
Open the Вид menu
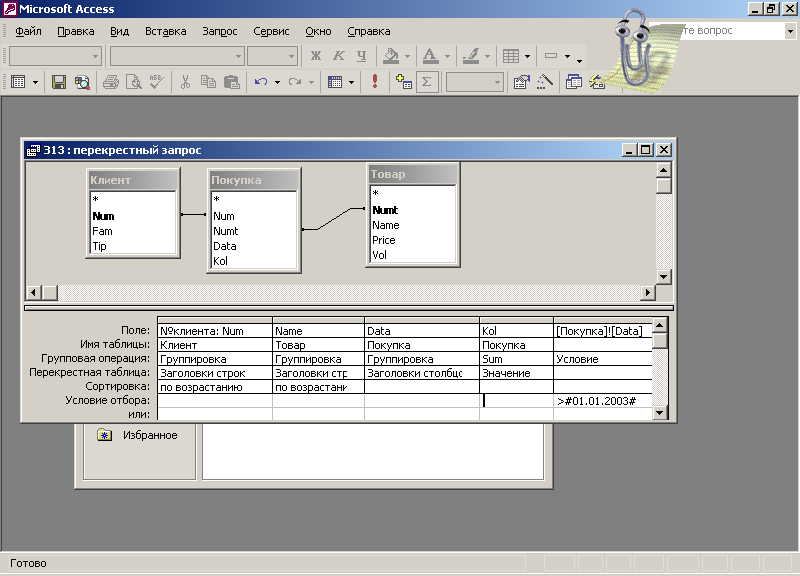click(x=119, y=31)
